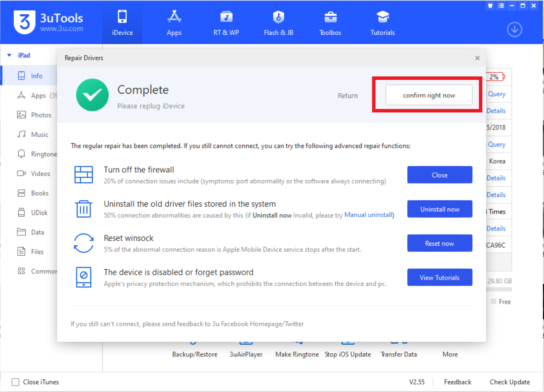Screen dimensions: 544x392
Task: Click the Videos camera icon
Action: pos(21,174)
